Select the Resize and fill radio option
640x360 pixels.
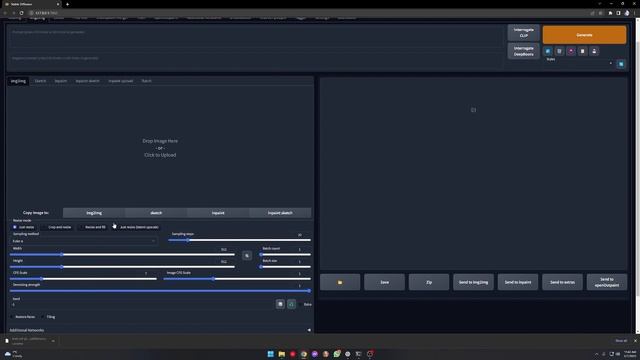pos(92,227)
